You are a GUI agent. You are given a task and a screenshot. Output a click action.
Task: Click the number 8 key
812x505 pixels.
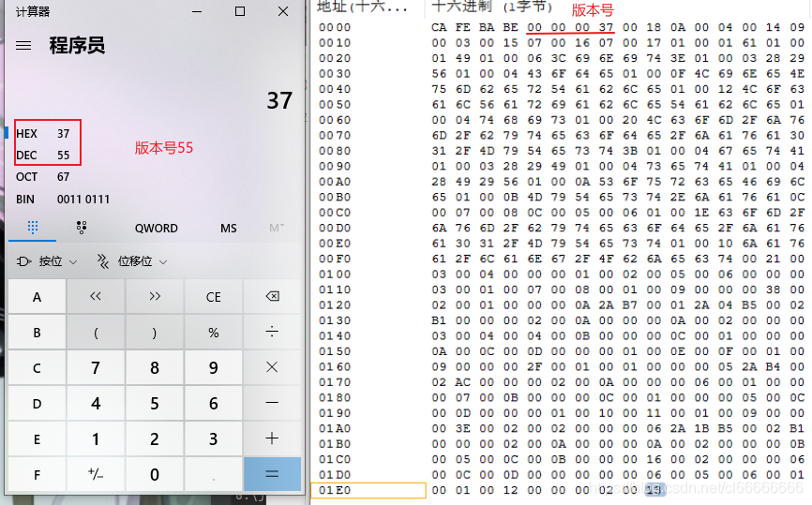point(155,367)
